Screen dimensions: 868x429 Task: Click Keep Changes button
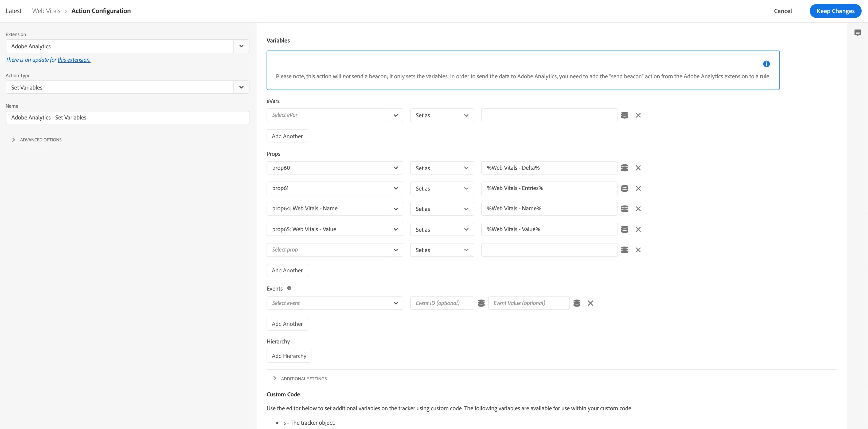(x=835, y=11)
